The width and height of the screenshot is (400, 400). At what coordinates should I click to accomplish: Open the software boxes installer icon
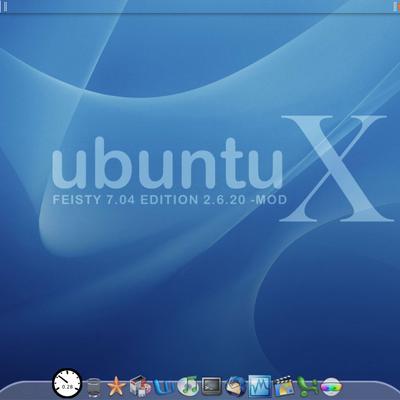[x=140, y=387]
